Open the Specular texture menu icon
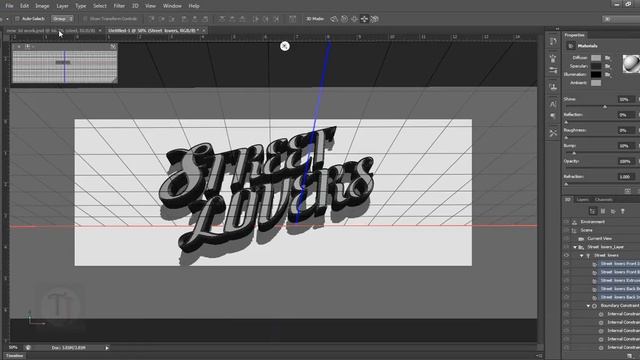The width and height of the screenshot is (640, 360). pyautogui.click(x=608, y=66)
